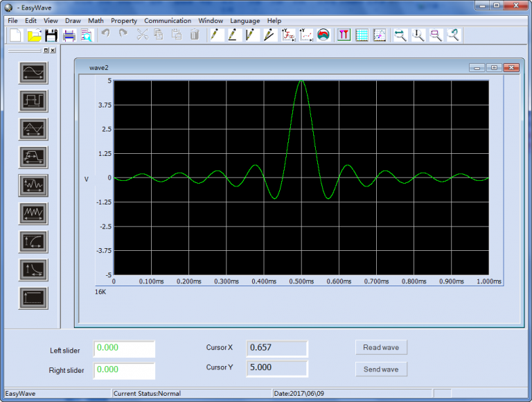Select the sine wave preset
The height and width of the screenshot is (402, 532).
click(33, 73)
